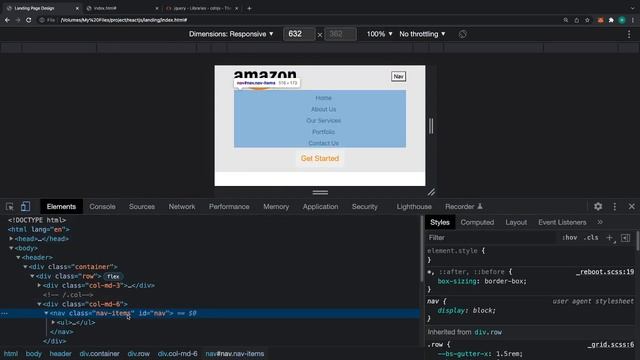Screen dimensions: 640x360
Task: Switch to the Recorder panel
Action: tap(464, 207)
